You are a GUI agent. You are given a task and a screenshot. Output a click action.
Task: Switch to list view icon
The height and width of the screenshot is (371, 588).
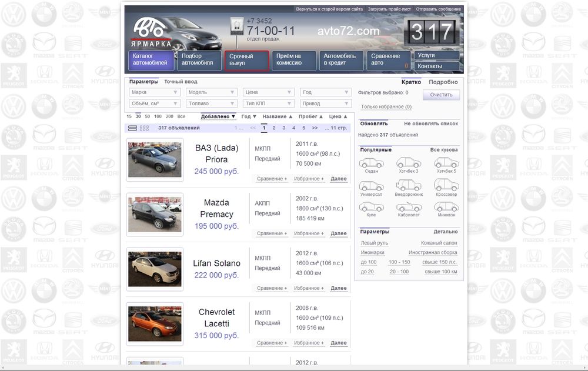(x=132, y=128)
